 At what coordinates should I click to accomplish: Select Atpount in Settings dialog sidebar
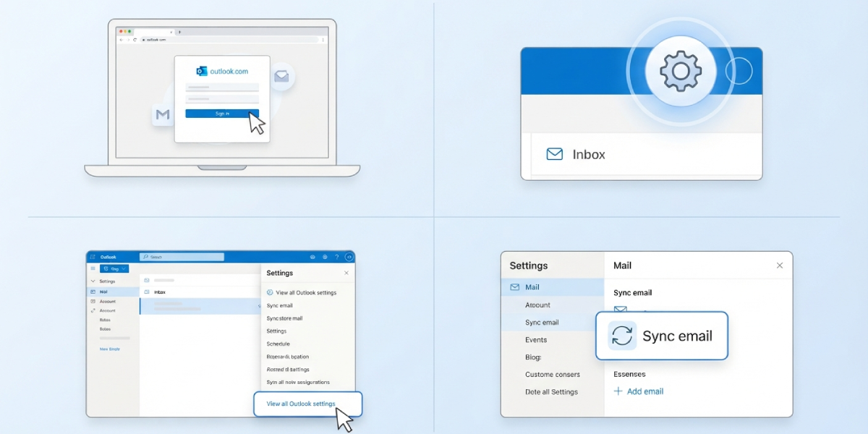538,305
